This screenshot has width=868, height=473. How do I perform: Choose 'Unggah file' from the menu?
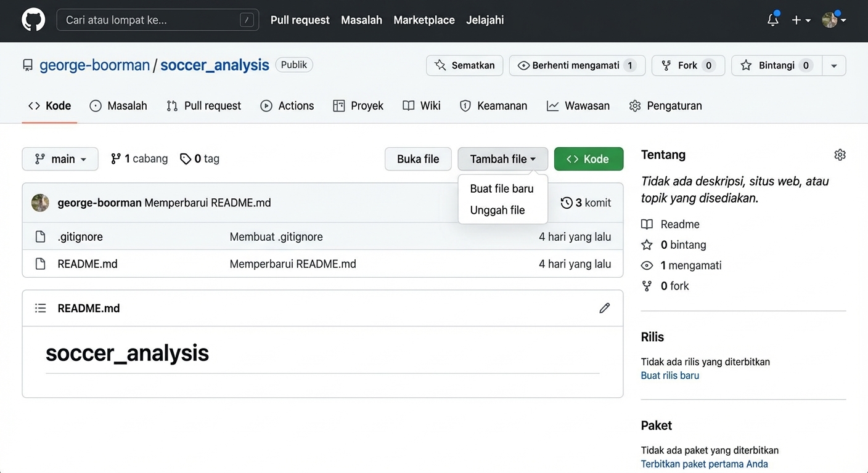[x=497, y=210]
